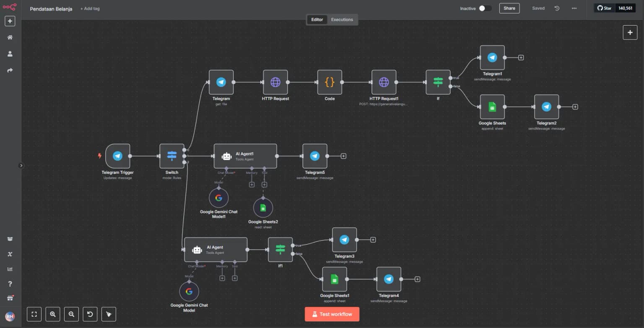644x328 pixels.
Task: Zoom out on the canvas
Action: tap(71, 314)
